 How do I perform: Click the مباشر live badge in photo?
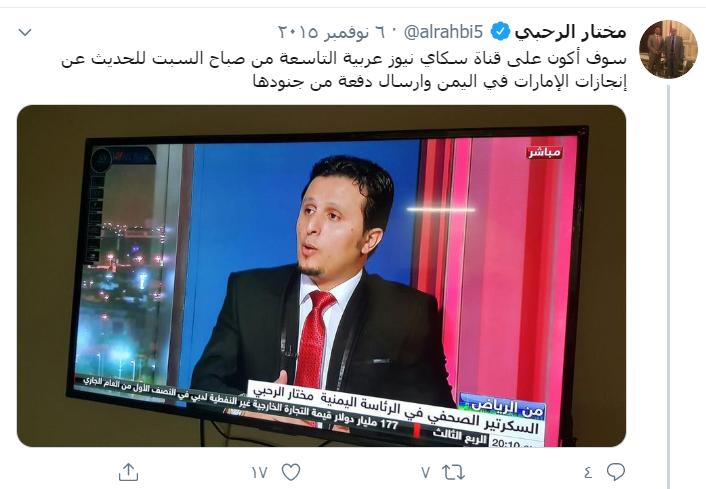[544, 153]
